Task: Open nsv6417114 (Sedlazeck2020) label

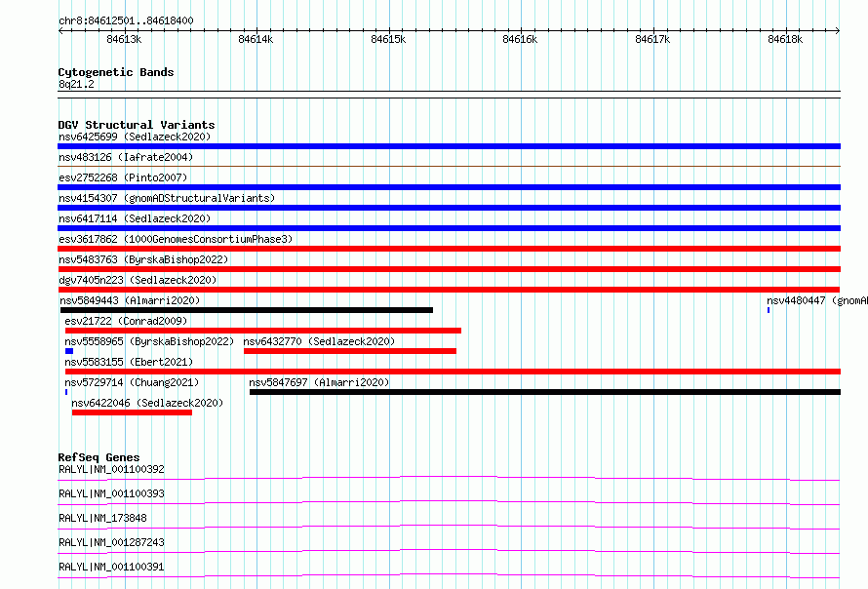Action: click(135, 218)
